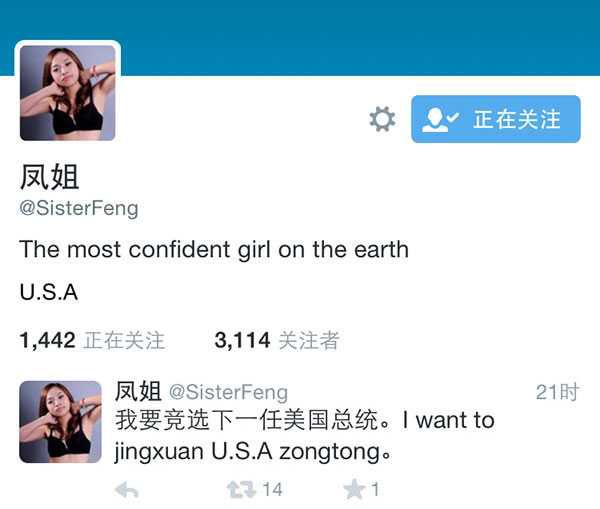View the 3,114 关注者 followers list
Viewport: 600px width, 509px height.
[x=277, y=340]
